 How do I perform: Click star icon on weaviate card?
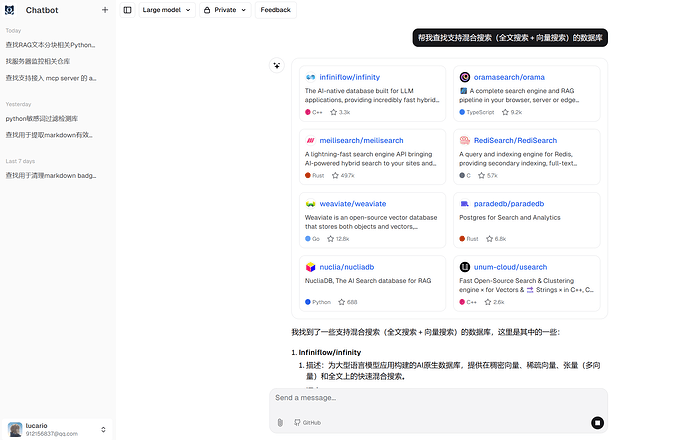[x=330, y=239]
